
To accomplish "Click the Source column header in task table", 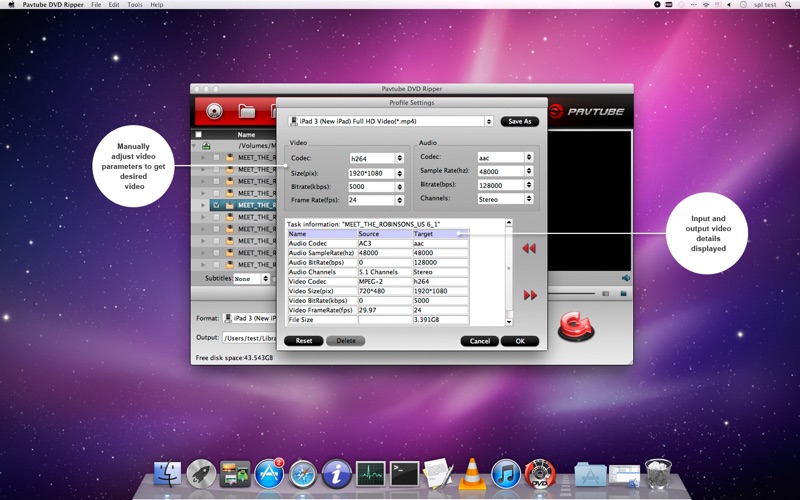I will pyautogui.click(x=385, y=234).
